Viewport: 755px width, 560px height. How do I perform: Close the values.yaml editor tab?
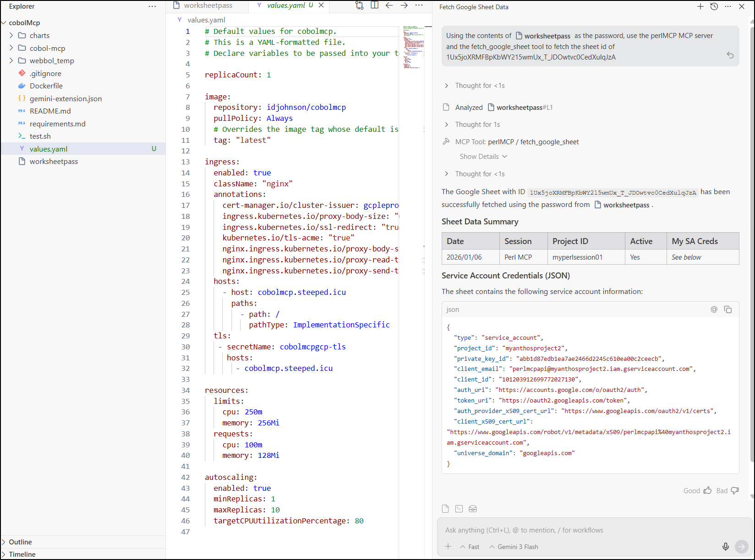pos(321,5)
